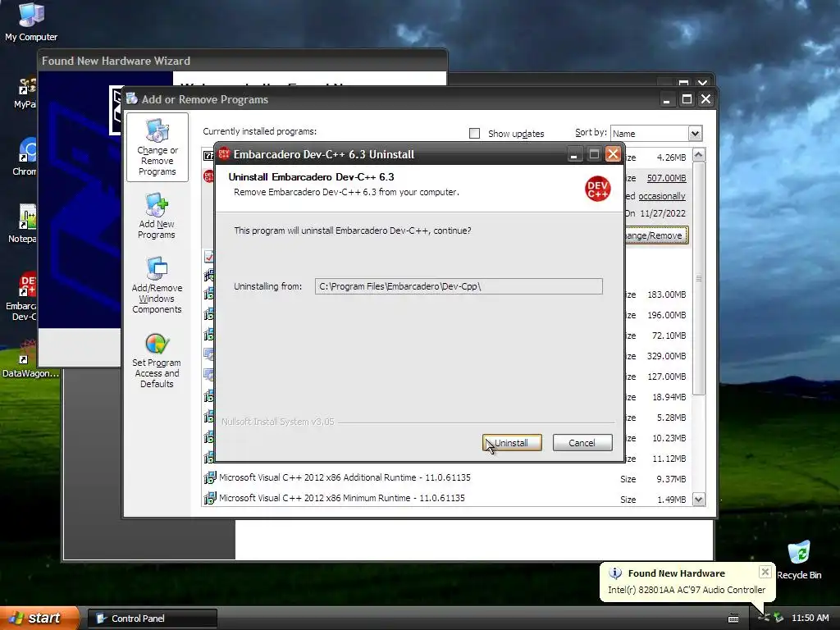Click the new hardware tray icon
Viewport: 840px width, 630px height.
[764, 618]
